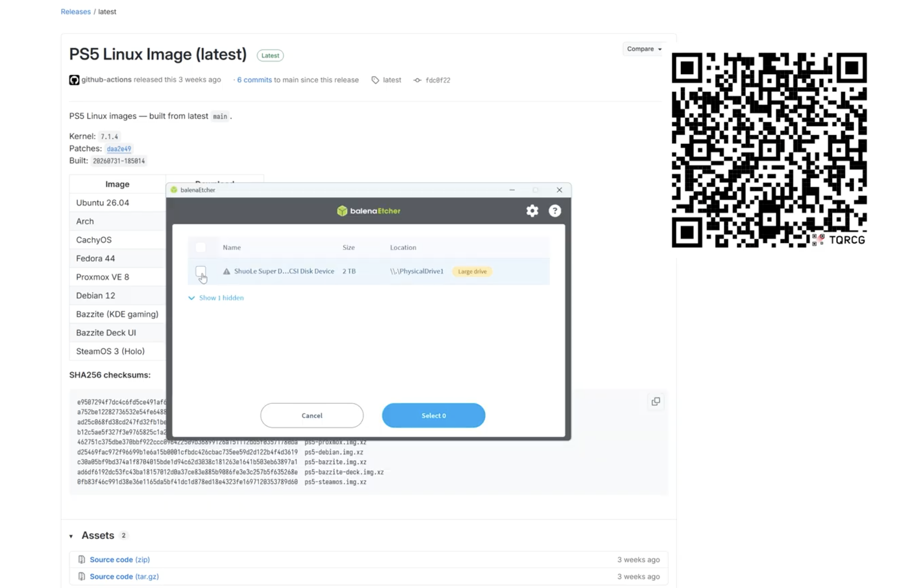
Task: Open the 6 commits link
Action: (x=254, y=80)
